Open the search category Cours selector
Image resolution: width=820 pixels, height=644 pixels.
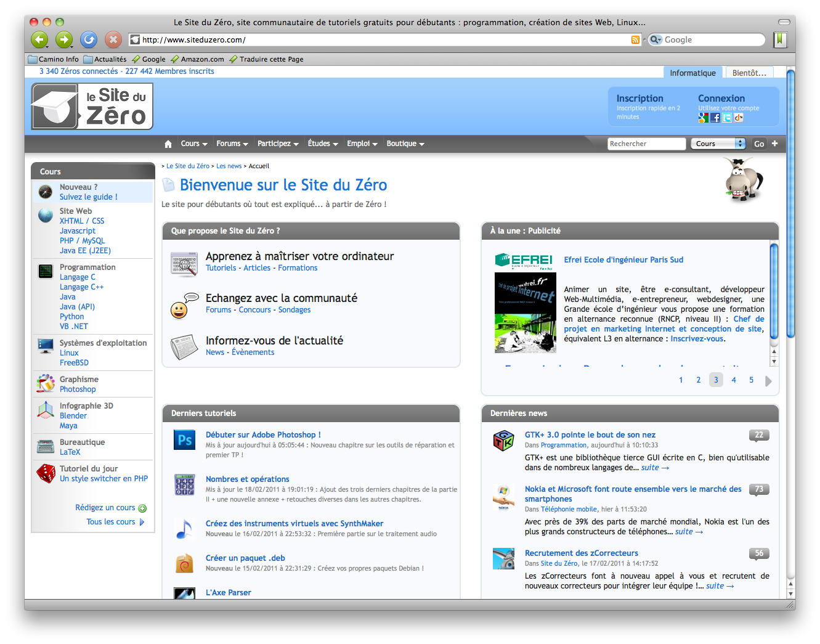(x=718, y=144)
